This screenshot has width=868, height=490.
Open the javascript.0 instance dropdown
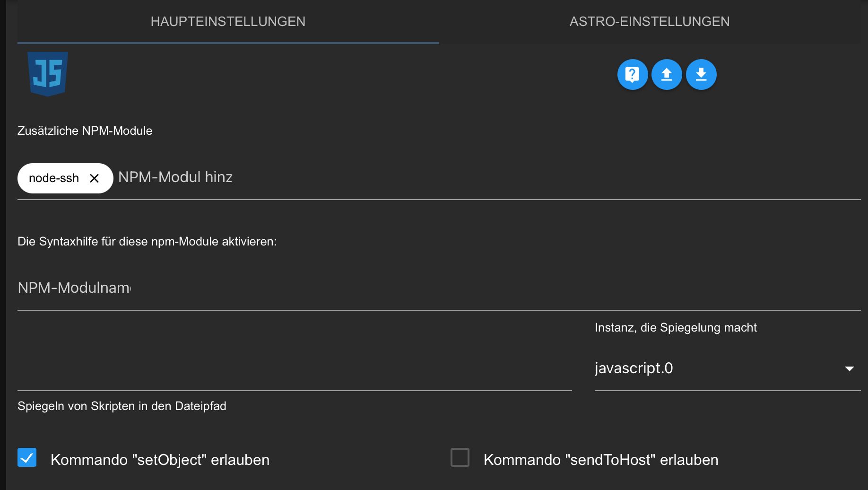click(719, 368)
